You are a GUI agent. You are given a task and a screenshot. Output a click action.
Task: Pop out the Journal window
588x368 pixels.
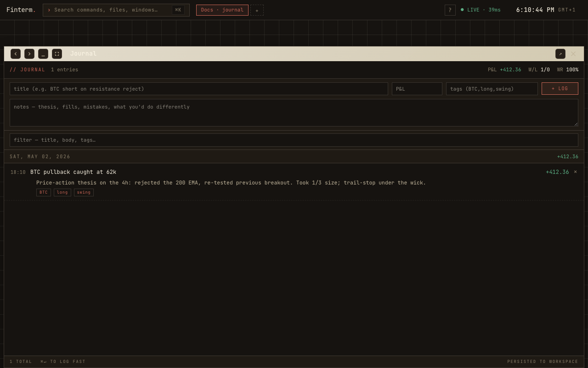(560, 54)
